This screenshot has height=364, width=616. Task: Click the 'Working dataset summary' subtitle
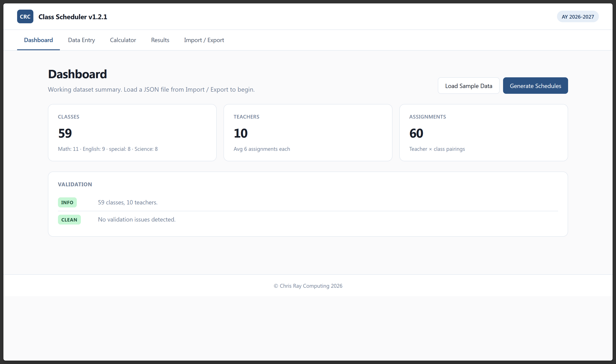pyautogui.click(x=151, y=89)
